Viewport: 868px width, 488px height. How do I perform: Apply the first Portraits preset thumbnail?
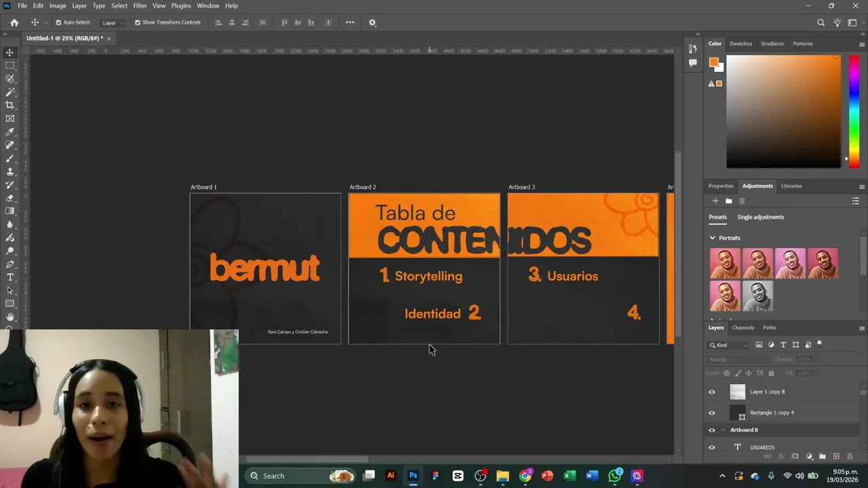click(x=725, y=264)
